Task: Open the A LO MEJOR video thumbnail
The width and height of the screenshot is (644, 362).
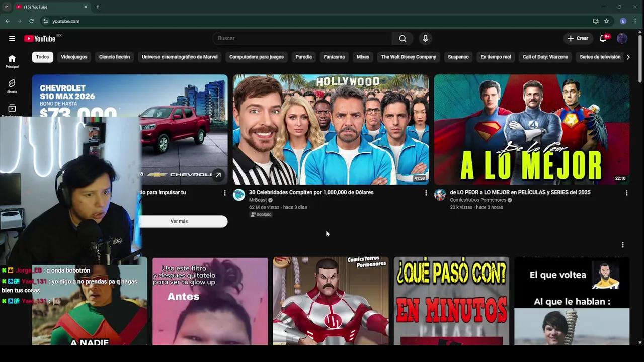Action: click(532, 129)
